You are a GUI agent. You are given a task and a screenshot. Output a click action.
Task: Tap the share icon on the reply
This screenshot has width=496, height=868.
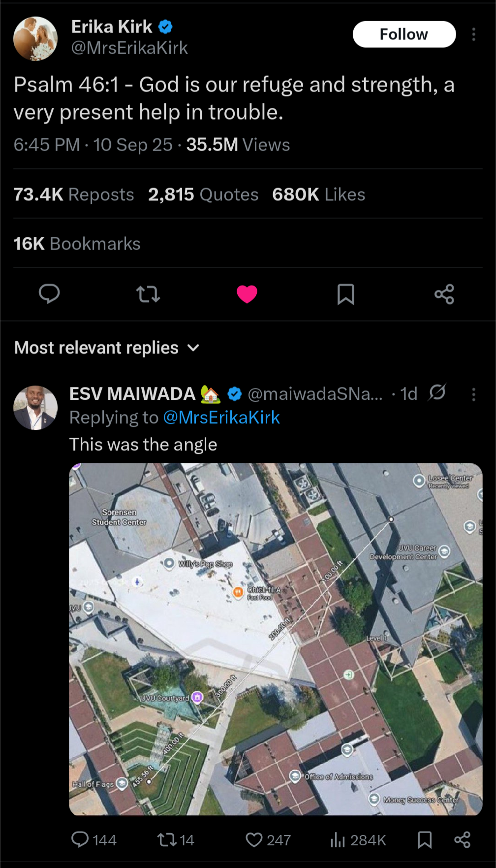[462, 840]
